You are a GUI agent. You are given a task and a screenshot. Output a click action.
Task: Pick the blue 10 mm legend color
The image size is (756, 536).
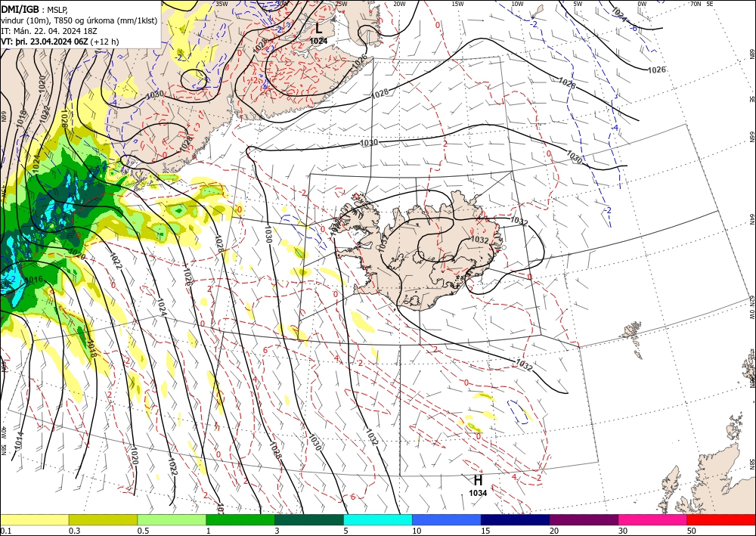447,520
